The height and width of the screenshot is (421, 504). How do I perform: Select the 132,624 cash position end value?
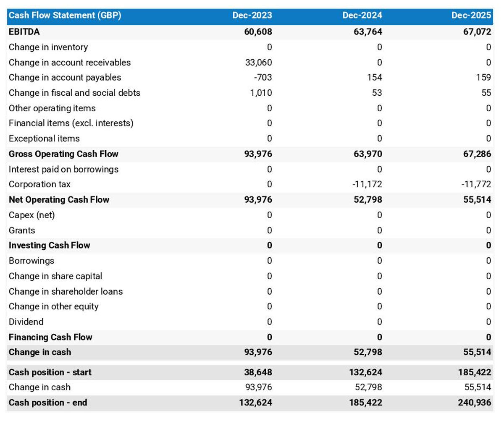pos(257,403)
